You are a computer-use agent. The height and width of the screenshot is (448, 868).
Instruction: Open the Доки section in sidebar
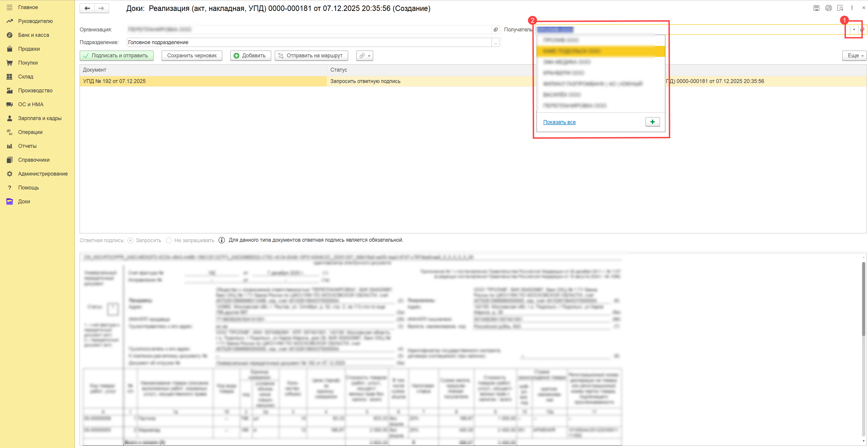point(24,201)
